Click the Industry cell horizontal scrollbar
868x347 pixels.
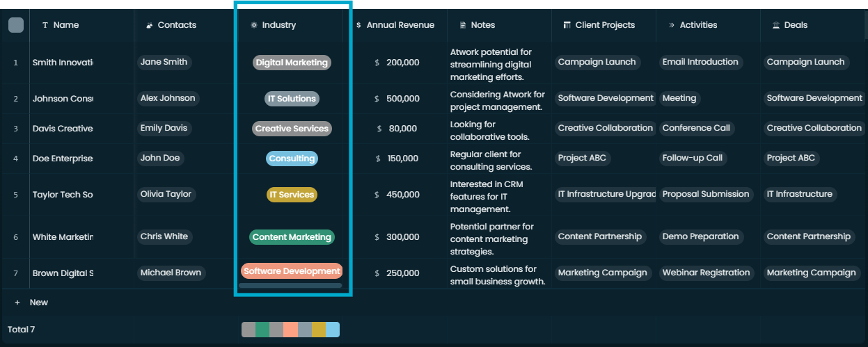[x=290, y=285]
